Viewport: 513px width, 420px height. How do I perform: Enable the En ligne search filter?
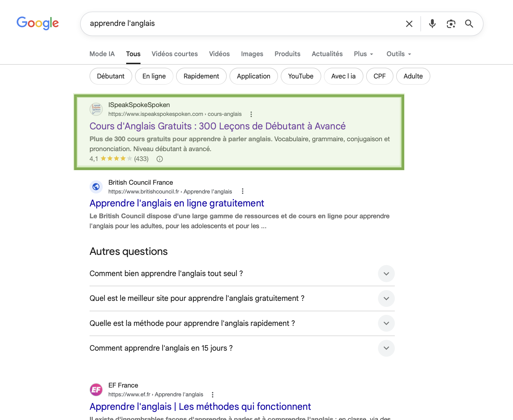tap(154, 76)
